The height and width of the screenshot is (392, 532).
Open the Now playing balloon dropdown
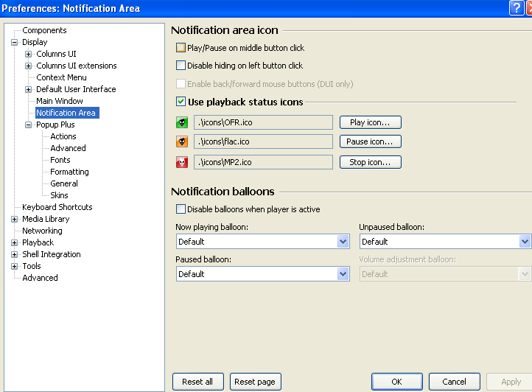pos(343,242)
